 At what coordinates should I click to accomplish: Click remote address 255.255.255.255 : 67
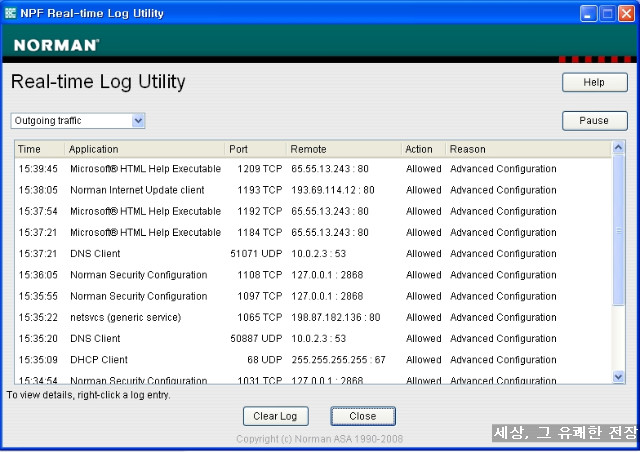coord(338,360)
